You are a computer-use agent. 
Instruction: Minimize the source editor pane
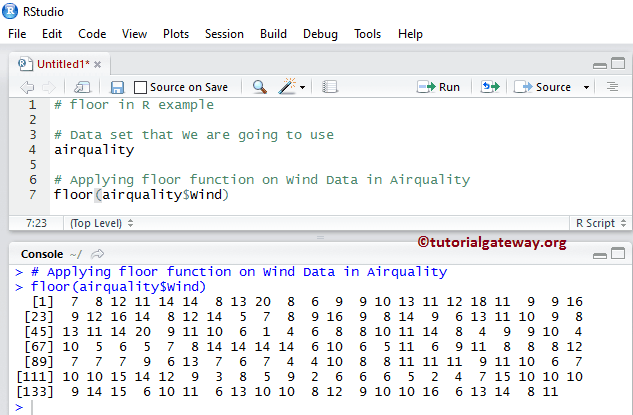click(x=599, y=65)
